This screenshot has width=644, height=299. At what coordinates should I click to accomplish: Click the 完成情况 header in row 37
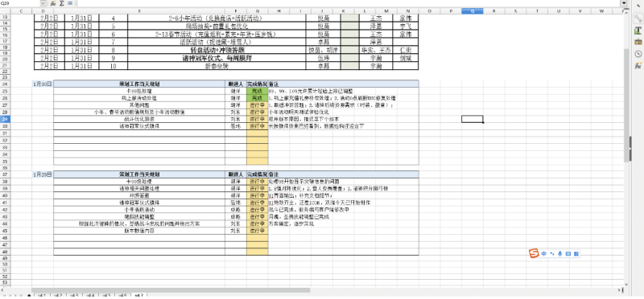tap(257, 174)
